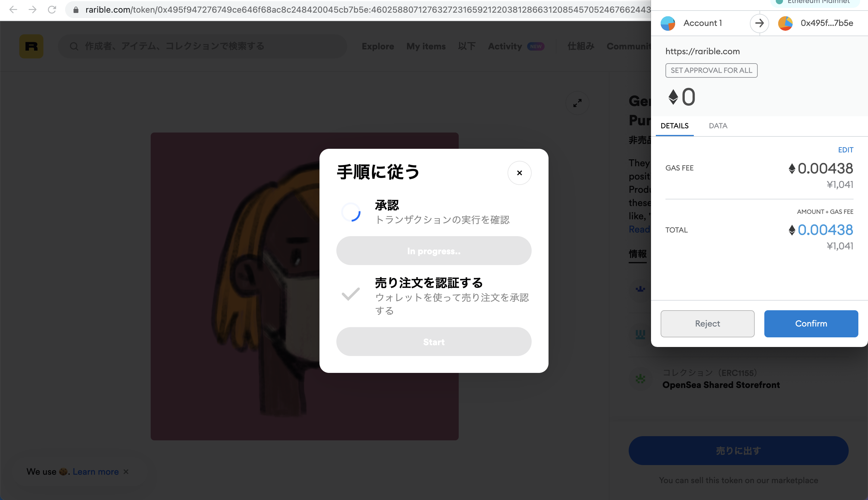
Task: Click the OpenSea Shared Storefront collection icon
Action: tap(640, 379)
